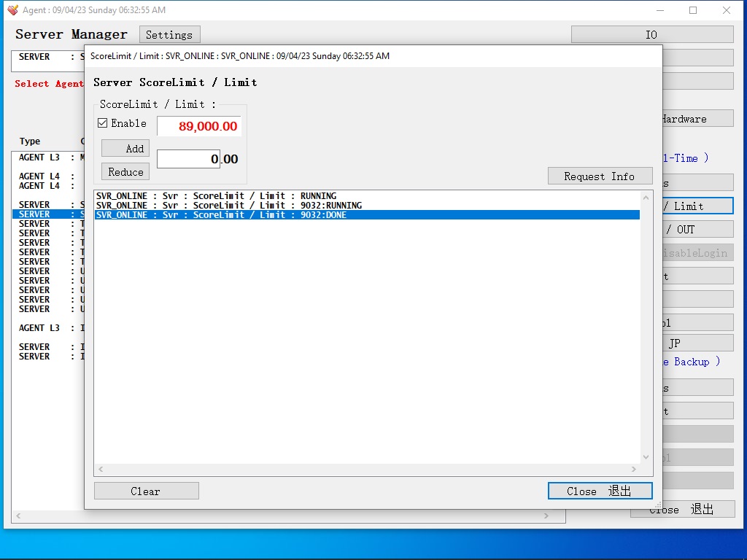This screenshot has height=560, width=747.
Task: Select the 9032:DONE log entry
Action: pyautogui.click(x=292, y=215)
